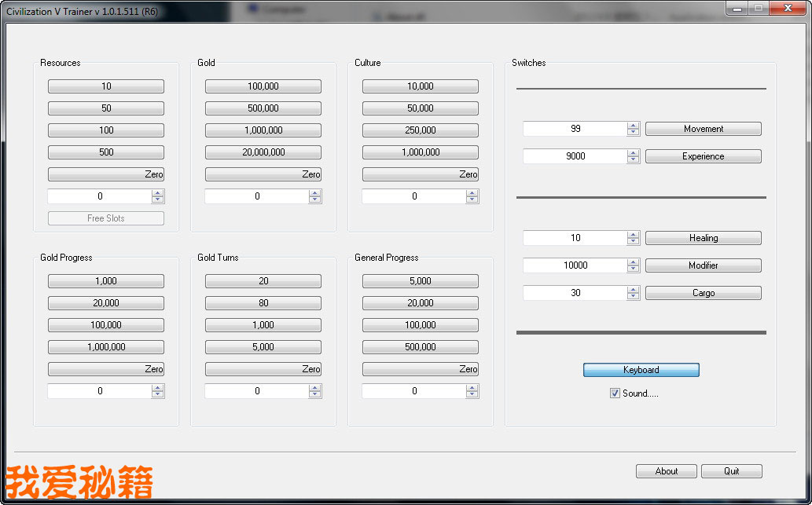
Task: Select 5,000 in Gold Turns group
Action: (263, 347)
